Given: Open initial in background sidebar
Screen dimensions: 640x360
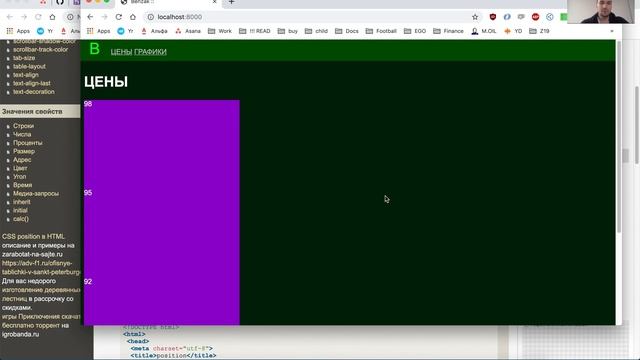Looking at the screenshot, I should [x=20, y=211].
